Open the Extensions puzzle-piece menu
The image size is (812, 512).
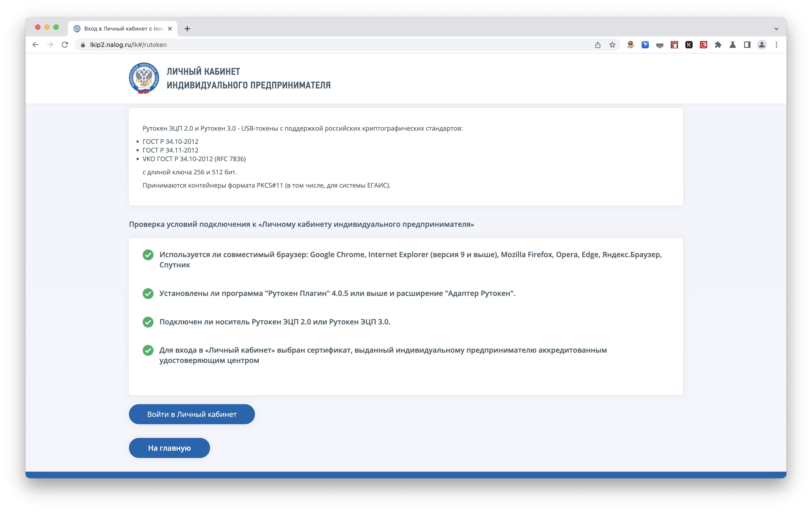[x=718, y=45]
